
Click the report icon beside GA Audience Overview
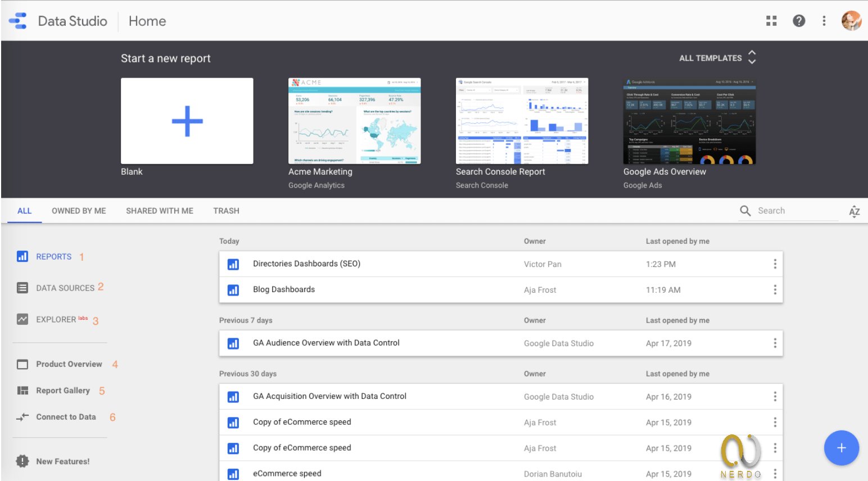click(233, 343)
